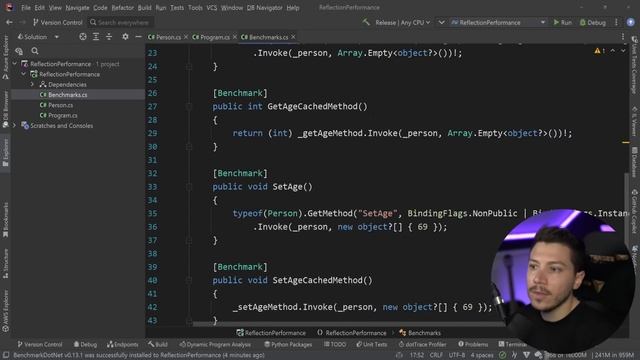Navigate back with the left arrow

[9, 22]
